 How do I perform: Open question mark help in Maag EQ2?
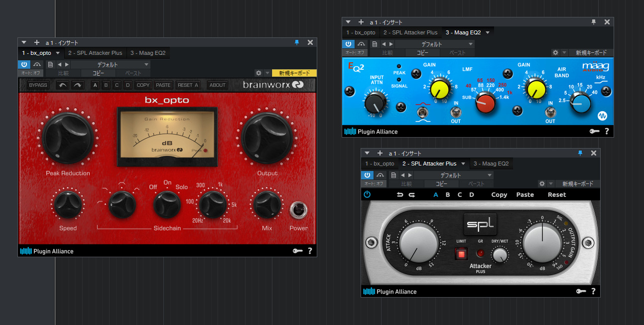pos(607,132)
